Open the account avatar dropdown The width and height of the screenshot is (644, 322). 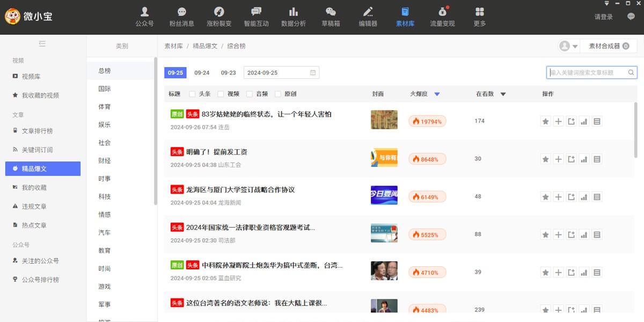point(569,46)
